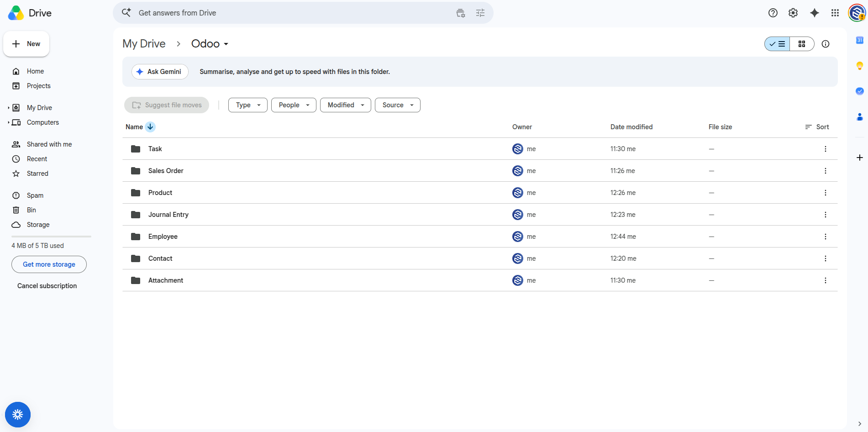Viewport: 868px width, 432px height.
Task: Open the Google account avatar menu
Action: [857, 13]
